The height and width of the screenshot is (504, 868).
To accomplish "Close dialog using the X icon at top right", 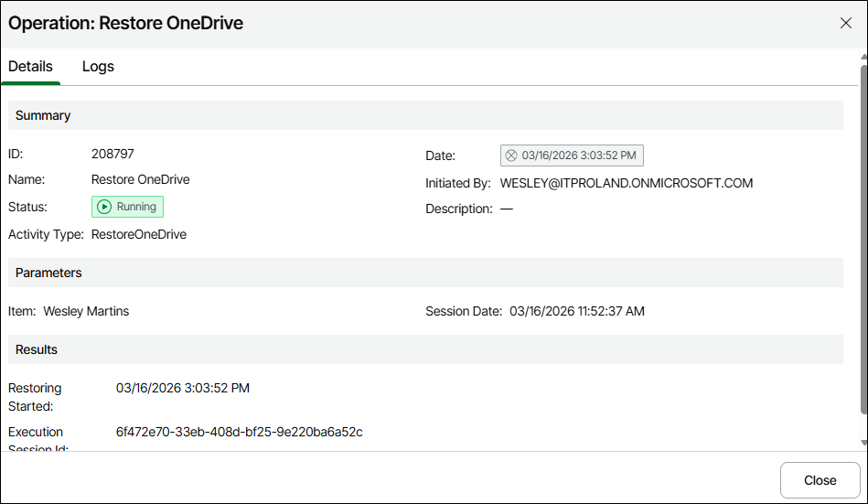I will pos(845,23).
